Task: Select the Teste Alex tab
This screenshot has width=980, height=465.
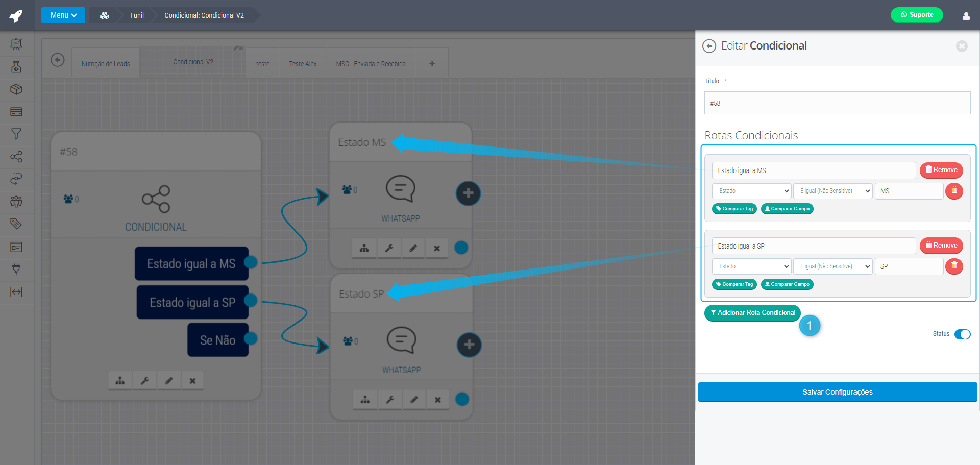Action: (303, 64)
